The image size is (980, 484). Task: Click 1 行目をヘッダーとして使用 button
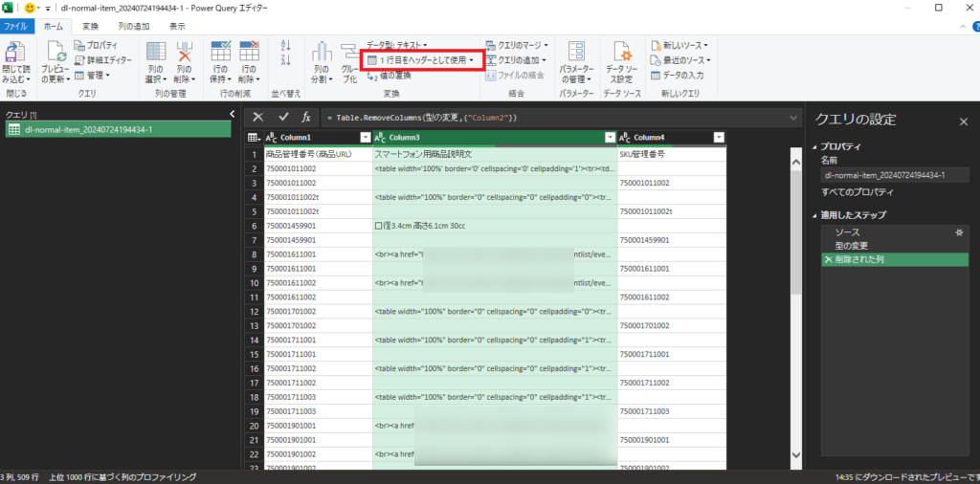421,60
